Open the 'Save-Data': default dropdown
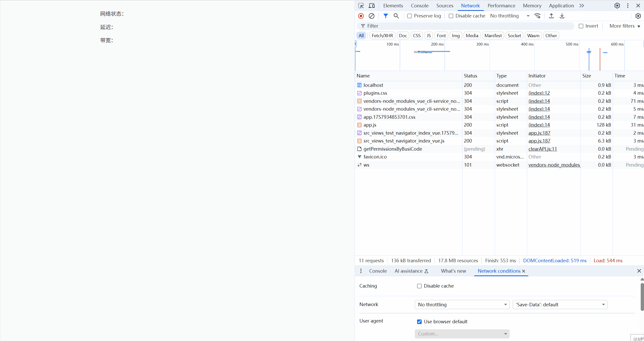This screenshot has width=644, height=341. [x=560, y=305]
